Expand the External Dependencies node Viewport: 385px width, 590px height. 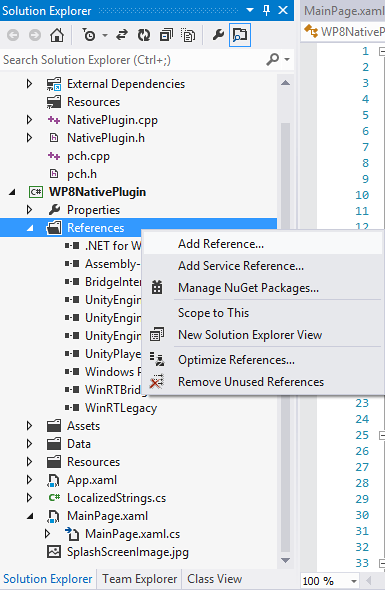pyautogui.click(x=29, y=84)
